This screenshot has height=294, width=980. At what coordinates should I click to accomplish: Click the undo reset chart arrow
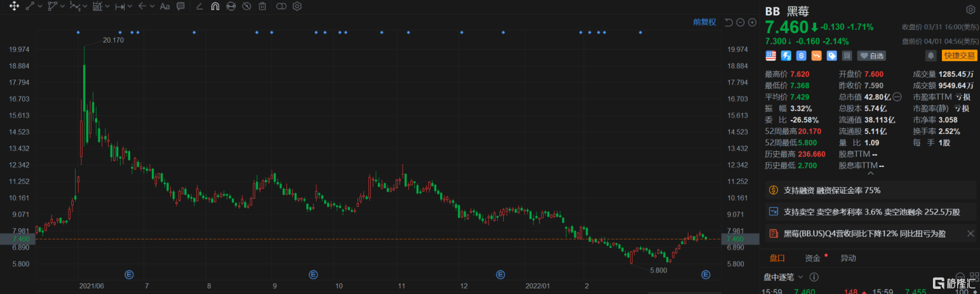(x=728, y=22)
